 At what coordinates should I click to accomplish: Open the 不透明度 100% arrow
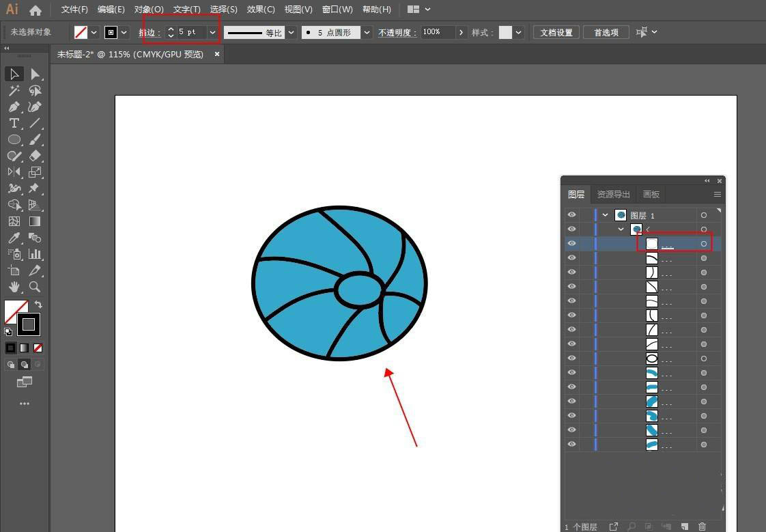tap(461, 32)
